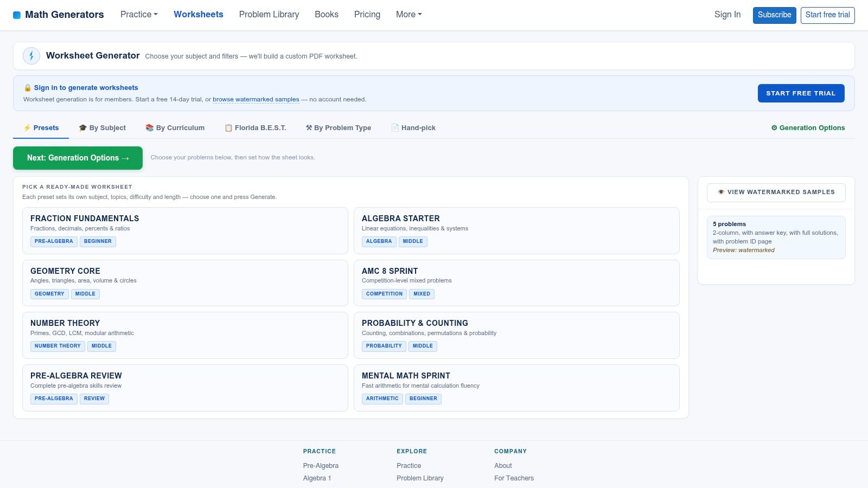
Task: Click the eye icon in View Watermarked Samples
Action: tap(721, 192)
